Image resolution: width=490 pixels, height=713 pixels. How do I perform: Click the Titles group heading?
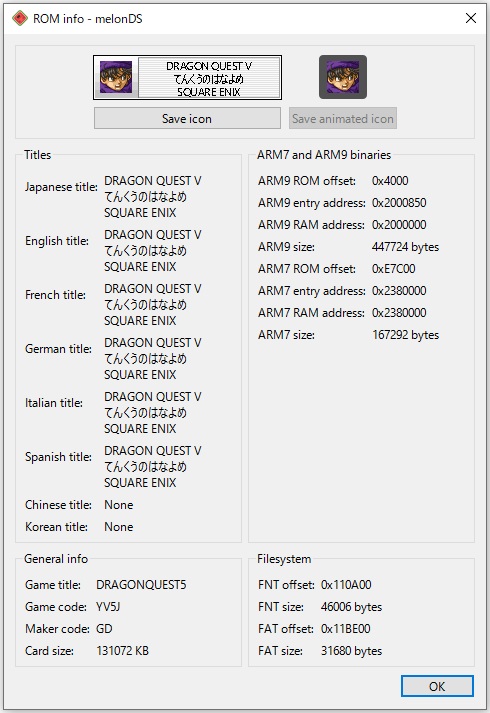[37, 155]
